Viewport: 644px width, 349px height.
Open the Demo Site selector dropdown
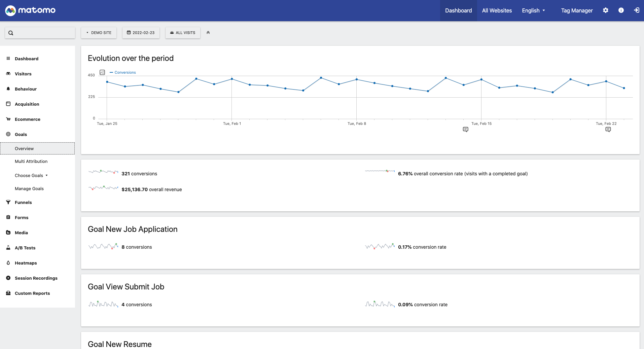(99, 33)
